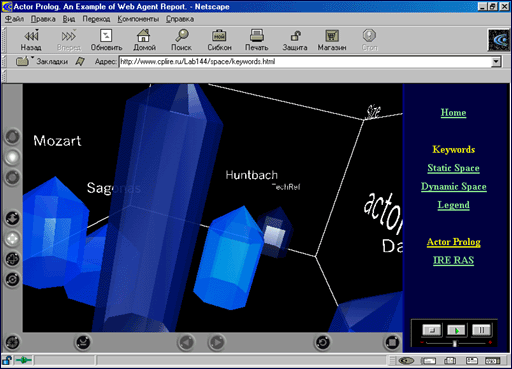Click the star-shaped viewer button bottom-left
The image size is (512, 369).
(12, 342)
